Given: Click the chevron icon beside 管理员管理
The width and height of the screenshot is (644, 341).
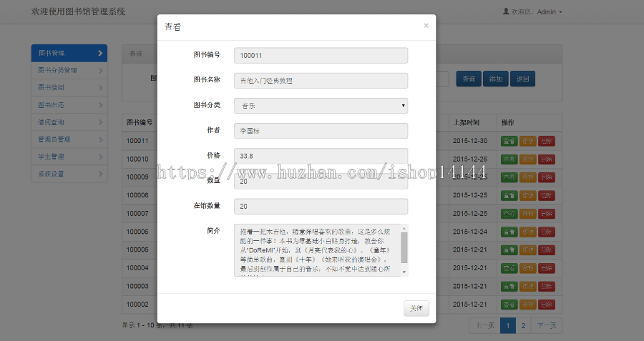Looking at the screenshot, I should 101,139.
